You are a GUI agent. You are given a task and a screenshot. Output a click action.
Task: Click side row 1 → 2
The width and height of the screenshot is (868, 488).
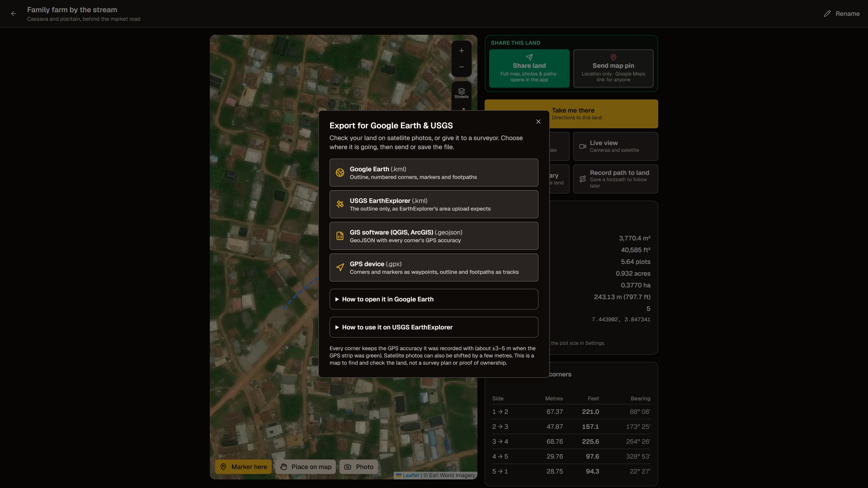[x=571, y=412]
